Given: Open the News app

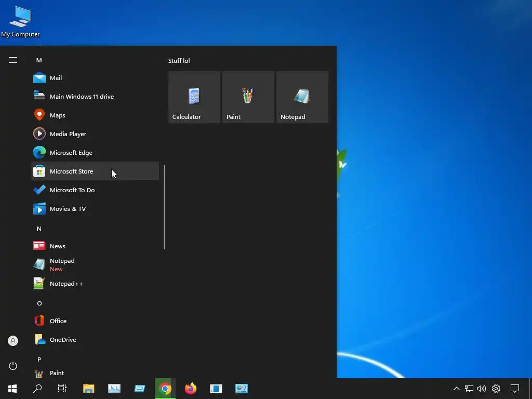Looking at the screenshot, I should tap(95, 246).
